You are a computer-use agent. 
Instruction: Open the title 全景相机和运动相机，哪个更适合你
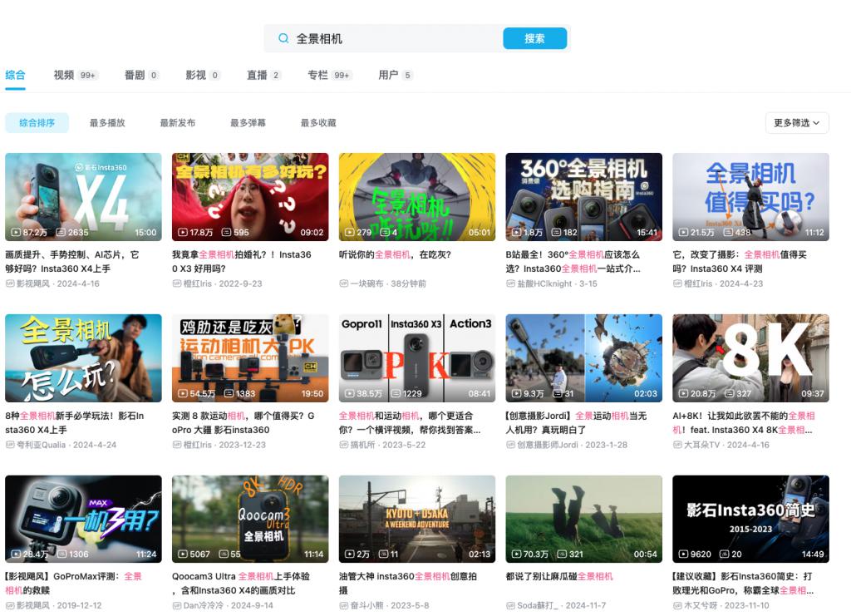[410, 423]
